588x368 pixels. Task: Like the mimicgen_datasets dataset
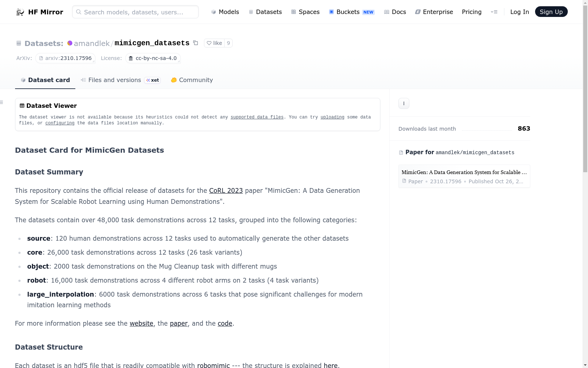click(214, 43)
